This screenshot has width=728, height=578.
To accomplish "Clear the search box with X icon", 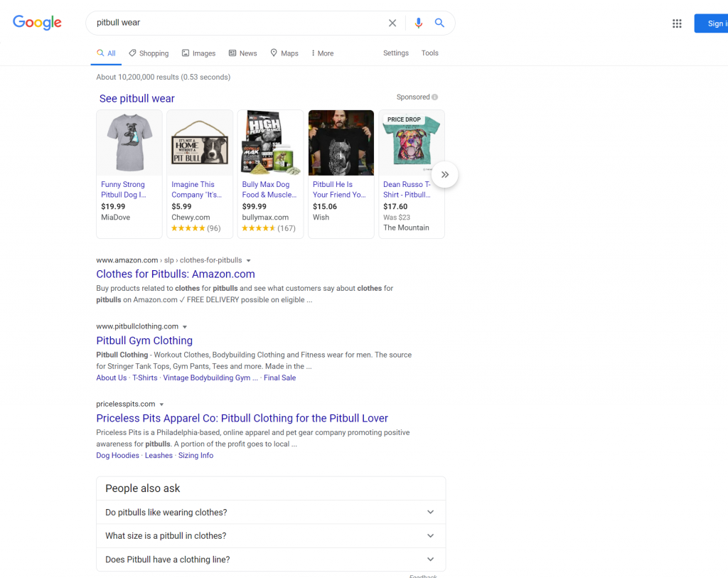I will tap(392, 23).
